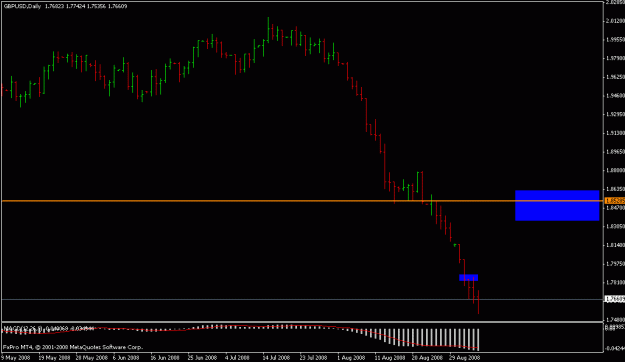Screen dimensions: 625x362
Task: Click the 1.81400 price level label
Action: (615, 245)
